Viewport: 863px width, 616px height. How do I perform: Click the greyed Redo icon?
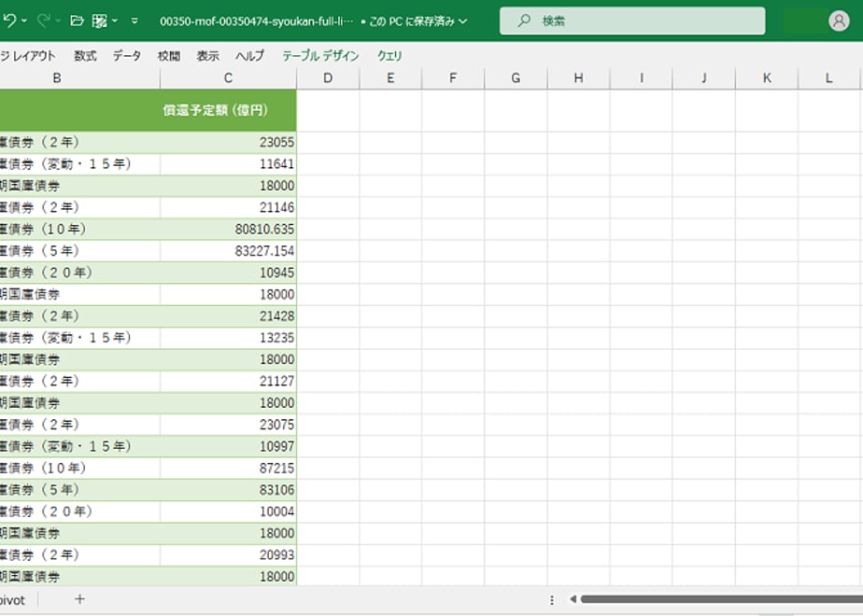[43, 21]
